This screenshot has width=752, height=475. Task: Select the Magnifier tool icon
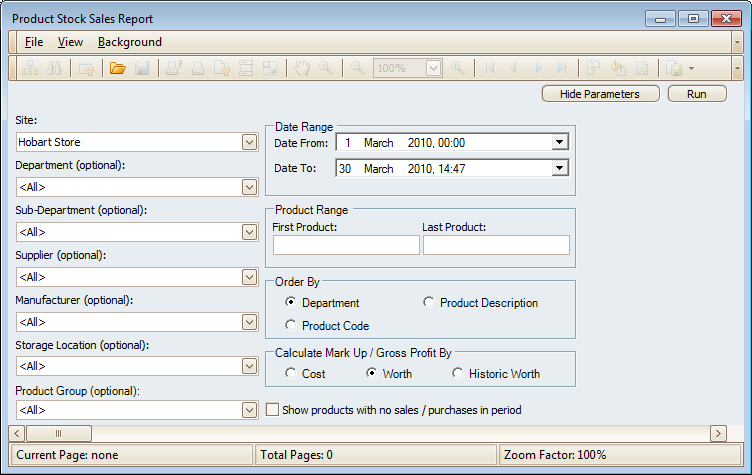[x=326, y=68]
